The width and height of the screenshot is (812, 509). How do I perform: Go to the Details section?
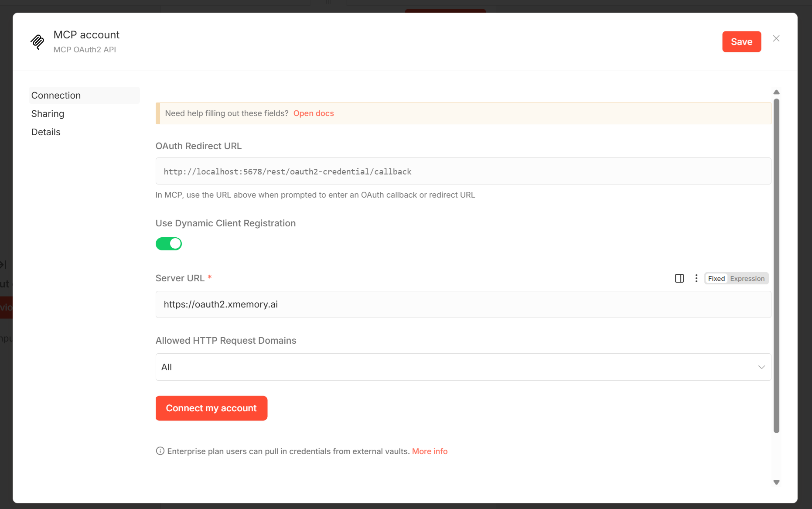46,132
